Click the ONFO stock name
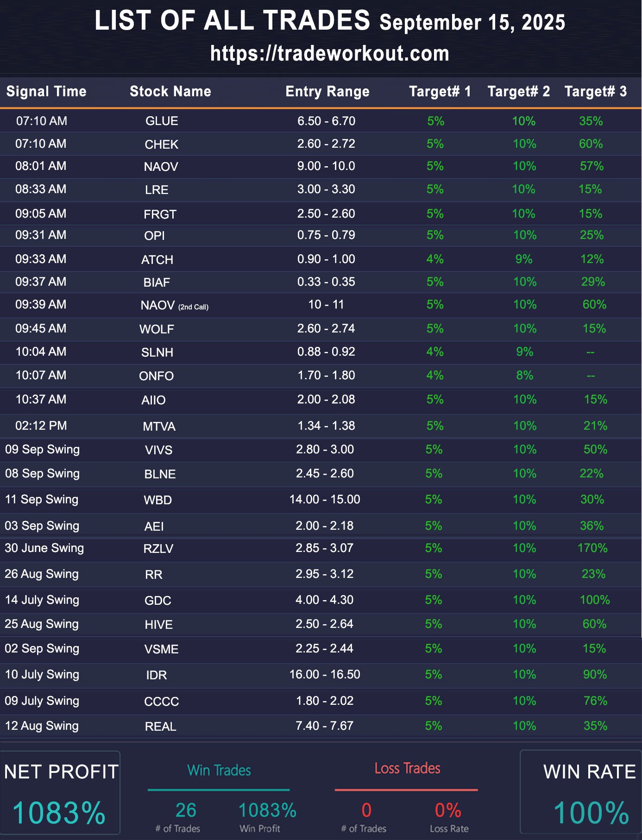The width and height of the screenshot is (642, 840). [x=156, y=376]
